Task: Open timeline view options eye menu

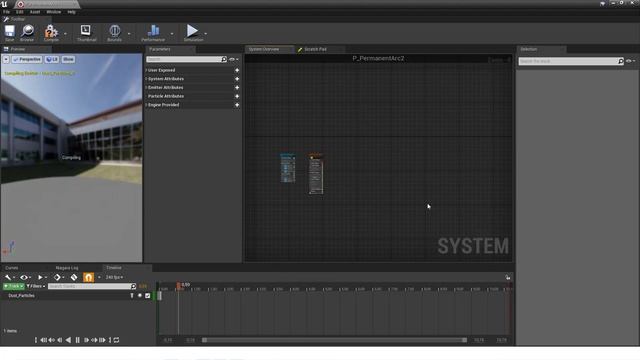Action: (x=25, y=278)
